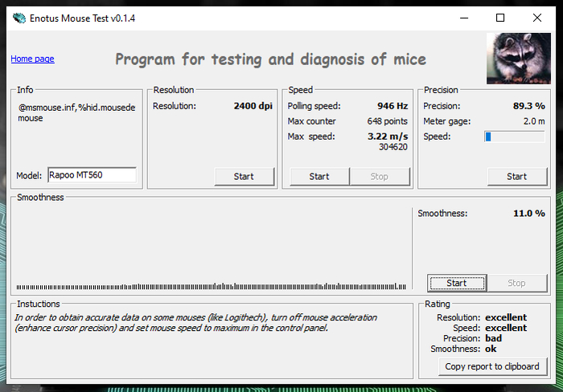Click the 946 Hz polling speed value

[391, 106]
